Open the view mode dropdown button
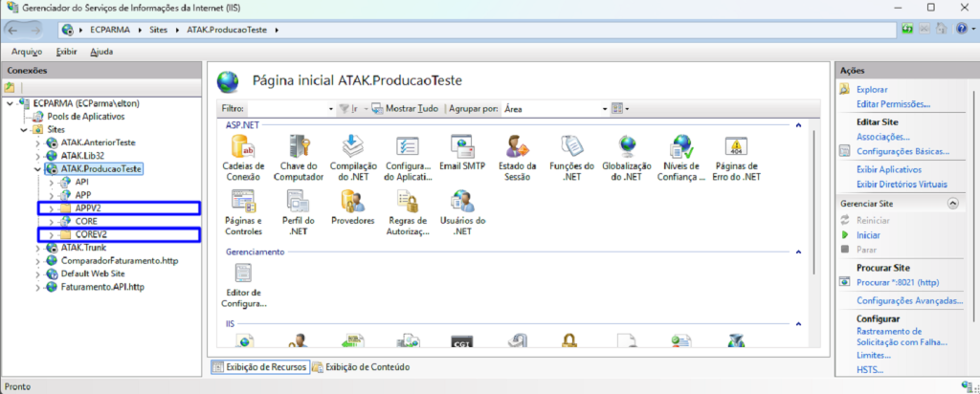 [620, 109]
